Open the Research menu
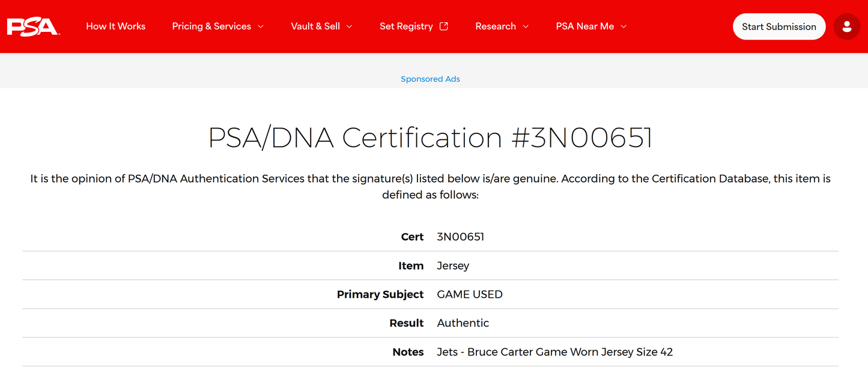 point(496,26)
